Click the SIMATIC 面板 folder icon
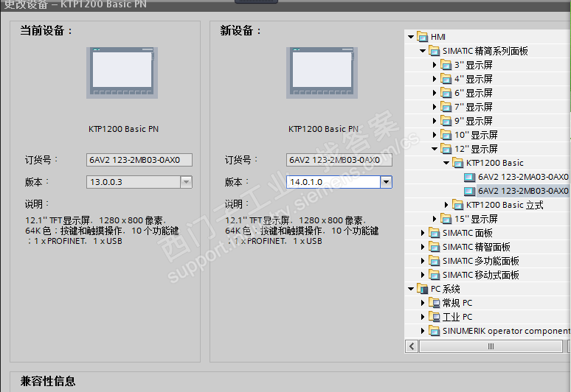The image size is (571, 392). [434, 233]
